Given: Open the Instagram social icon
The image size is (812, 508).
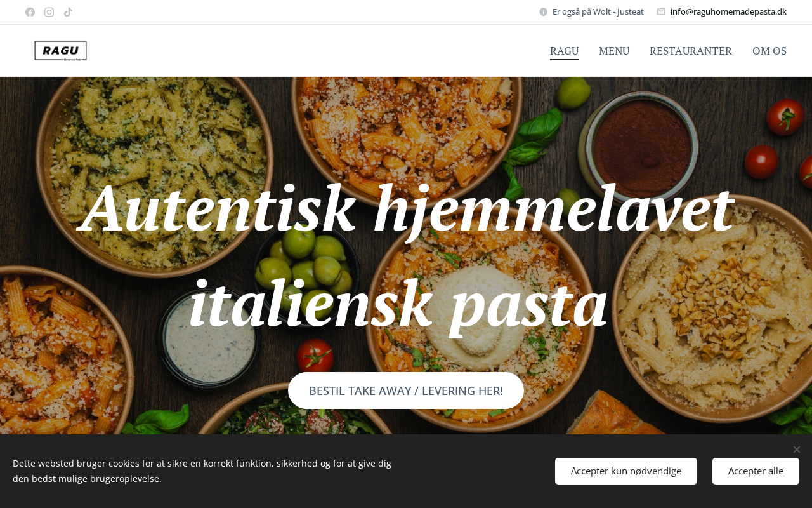Looking at the screenshot, I should (x=49, y=12).
